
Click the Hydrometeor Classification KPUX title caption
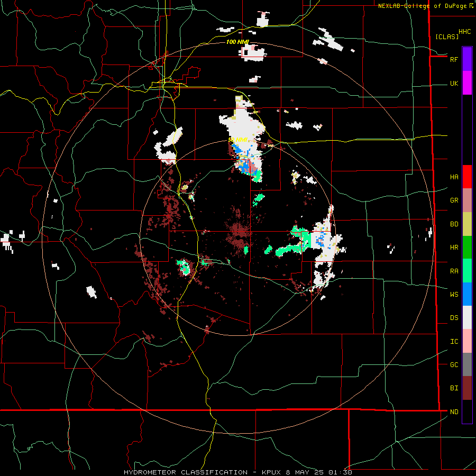click(237, 472)
